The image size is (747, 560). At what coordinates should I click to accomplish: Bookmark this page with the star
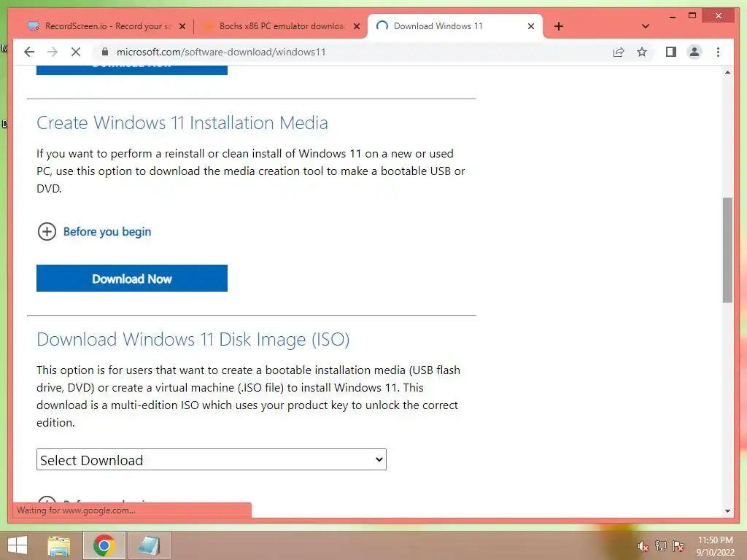point(642,52)
